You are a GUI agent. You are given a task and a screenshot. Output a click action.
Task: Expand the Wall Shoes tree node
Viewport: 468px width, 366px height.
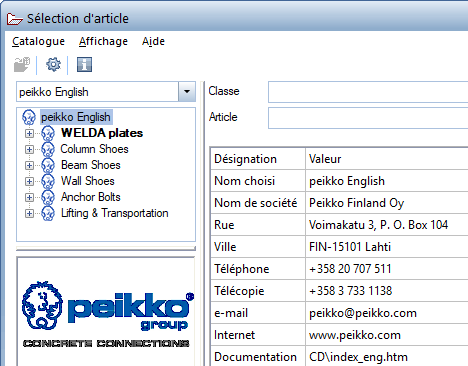(x=29, y=181)
